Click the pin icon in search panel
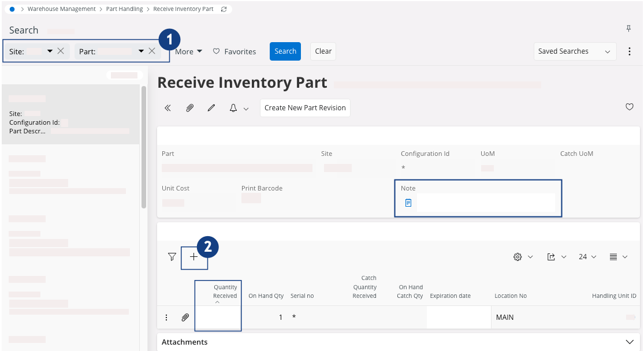644x351 pixels. tap(628, 29)
